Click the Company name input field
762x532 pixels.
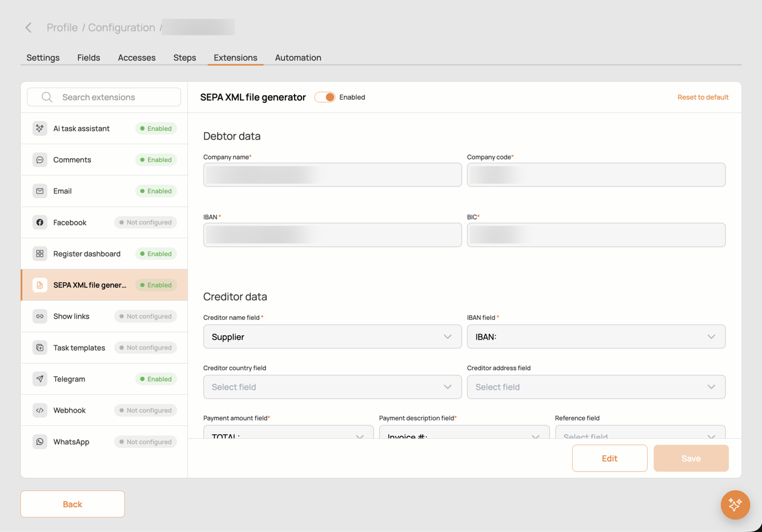[332, 175]
